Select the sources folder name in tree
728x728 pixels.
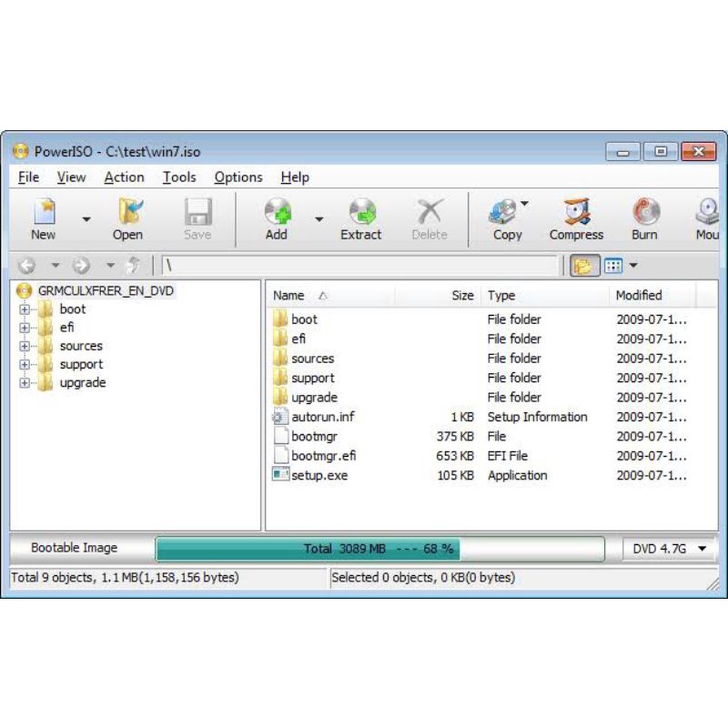[81, 347]
